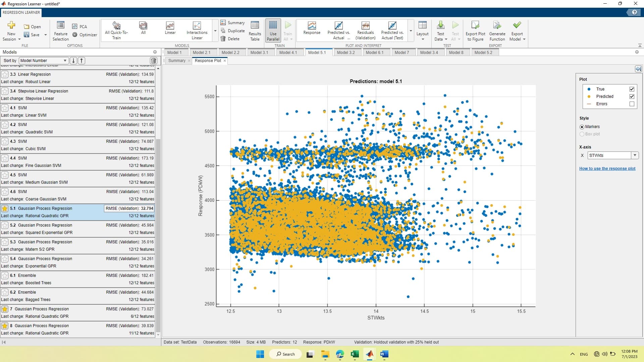644x362 pixels.
Task: Toggle favorite star for model 6.2 Ensemble
Action: coord(5,292)
